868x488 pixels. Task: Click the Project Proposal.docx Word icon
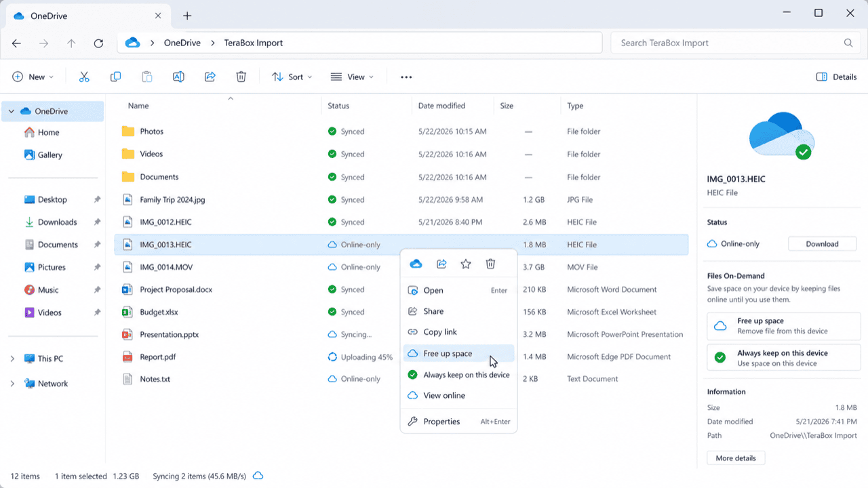127,289
